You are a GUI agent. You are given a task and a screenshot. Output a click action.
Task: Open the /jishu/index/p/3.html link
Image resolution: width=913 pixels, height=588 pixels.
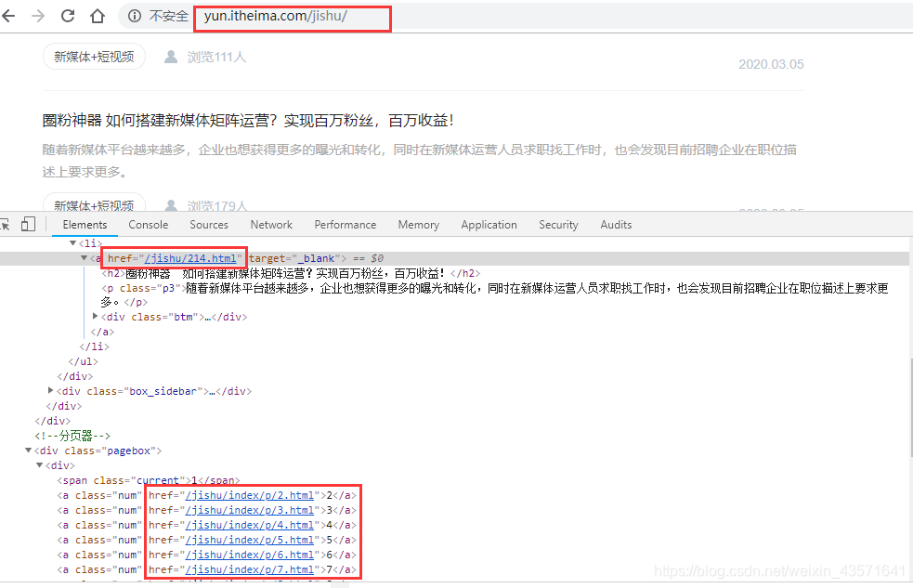(x=250, y=511)
